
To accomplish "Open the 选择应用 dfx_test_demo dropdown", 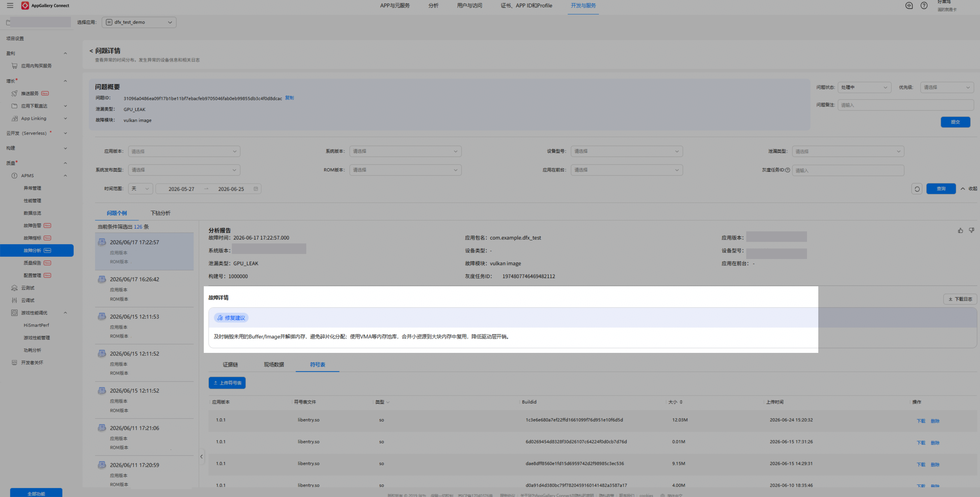I will [x=139, y=22].
